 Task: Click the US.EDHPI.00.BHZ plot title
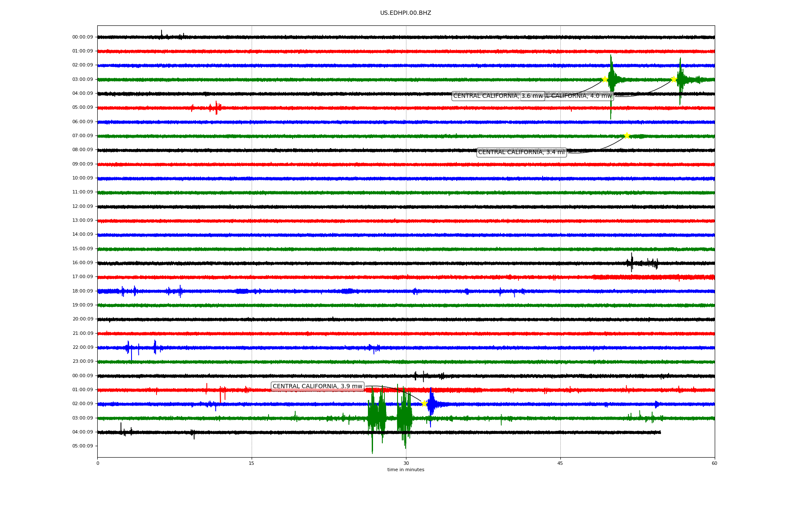(405, 13)
